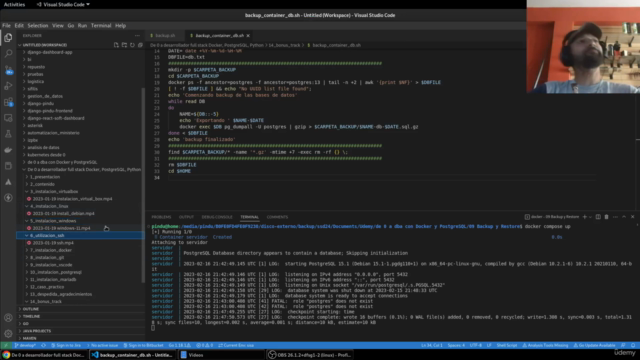Expand the TIMELINE section
This screenshot has height=360, width=640.
pos(31,316)
